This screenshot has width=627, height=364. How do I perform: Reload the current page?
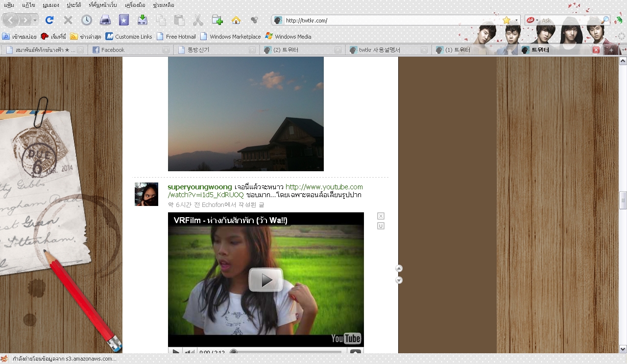point(49,20)
